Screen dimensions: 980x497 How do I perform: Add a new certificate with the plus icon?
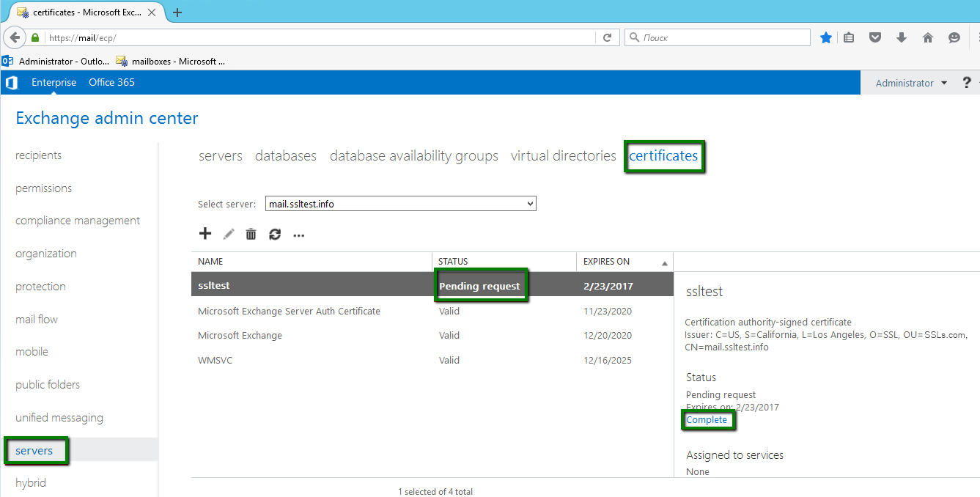coord(205,234)
